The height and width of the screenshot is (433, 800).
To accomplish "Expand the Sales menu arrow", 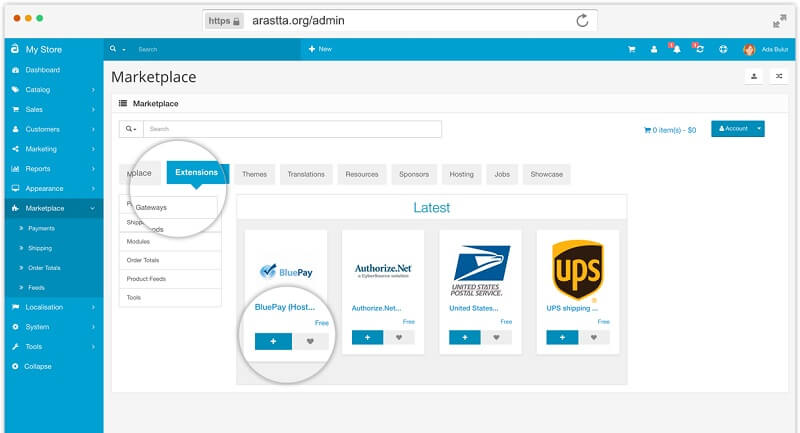I will coord(93,110).
